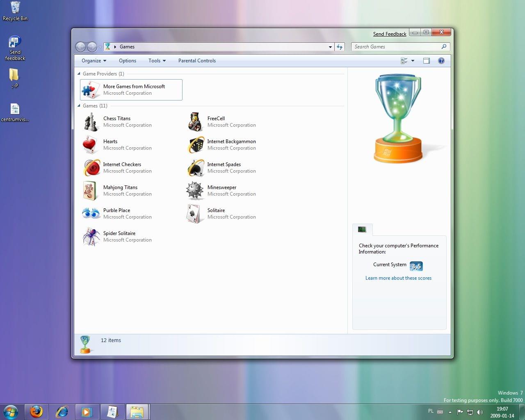Click the Action Center flag tray icon
The image size is (525, 420).
(460, 412)
